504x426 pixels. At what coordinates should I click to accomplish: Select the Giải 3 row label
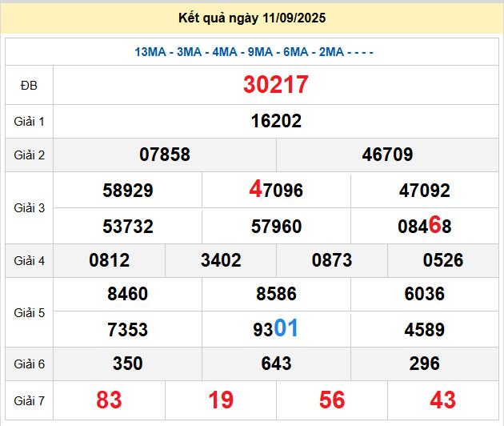(29, 208)
